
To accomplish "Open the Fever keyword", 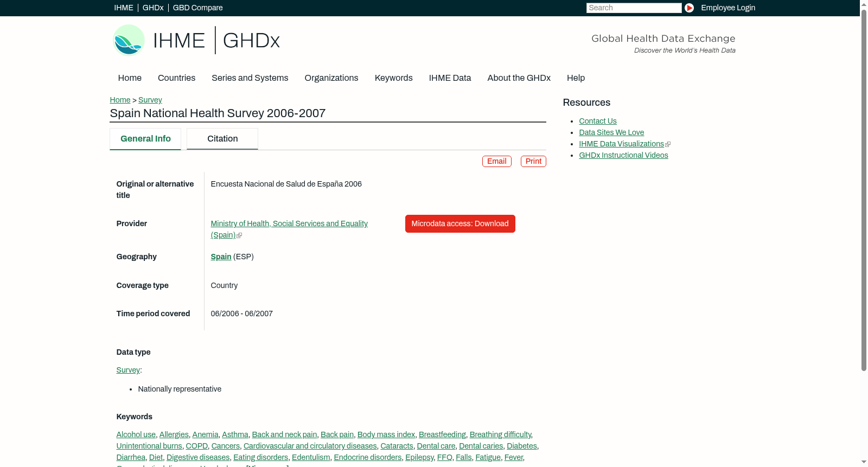I will pos(514,457).
